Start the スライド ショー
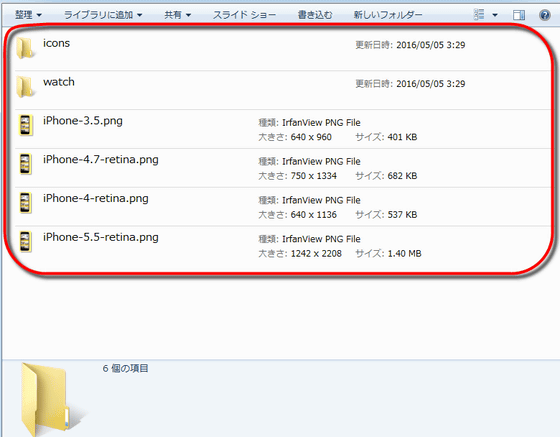This screenshot has width=560, height=437. point(244,15)
